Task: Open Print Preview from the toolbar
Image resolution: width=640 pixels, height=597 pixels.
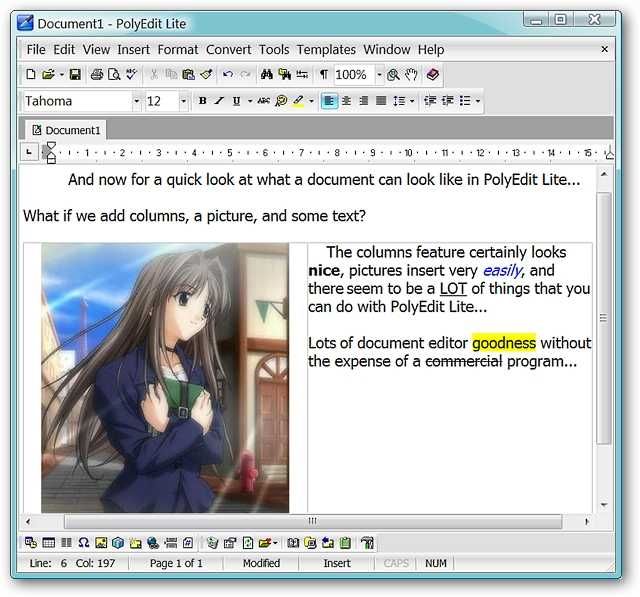Action: pyautogui.click(x=114, y=75)
